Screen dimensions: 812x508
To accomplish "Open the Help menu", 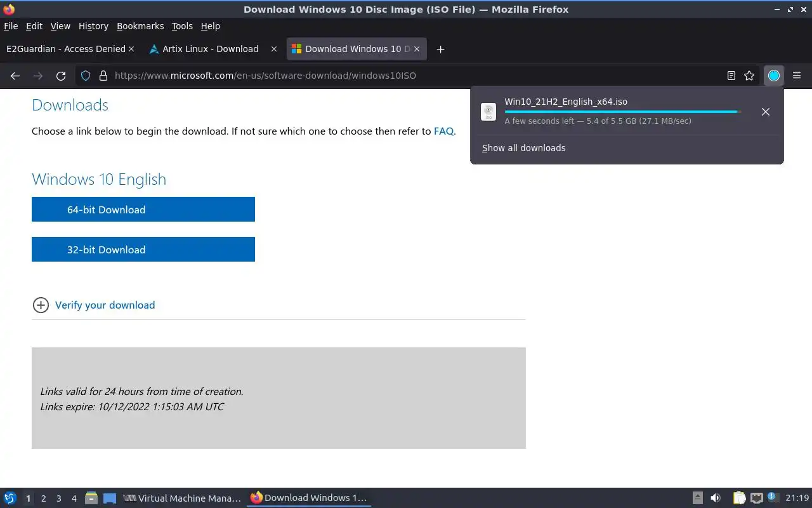I will point(210,26).
